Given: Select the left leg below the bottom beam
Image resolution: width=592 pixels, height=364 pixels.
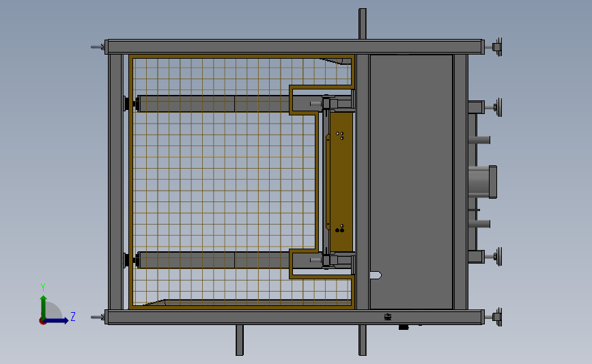Looking at the screenshot, I should [240, 340].
